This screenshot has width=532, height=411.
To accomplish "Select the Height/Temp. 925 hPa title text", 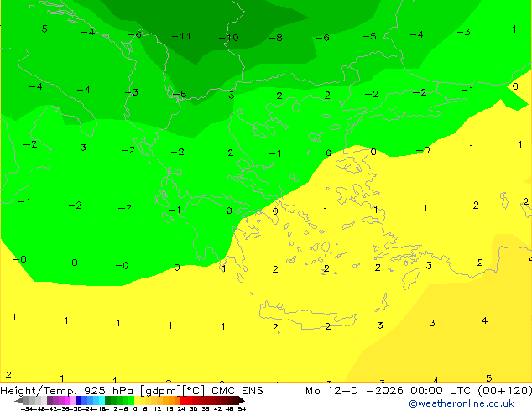I will pyautogui.click(x=66, y=391).
